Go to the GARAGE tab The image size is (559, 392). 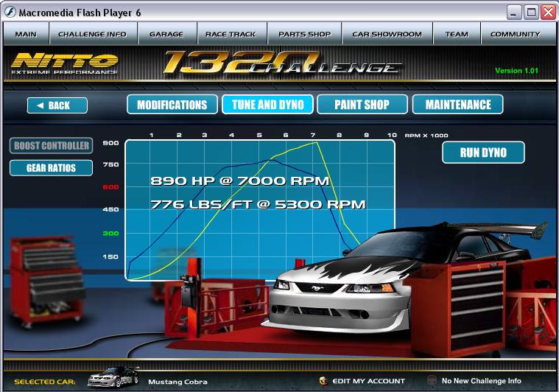coord(167,34)
